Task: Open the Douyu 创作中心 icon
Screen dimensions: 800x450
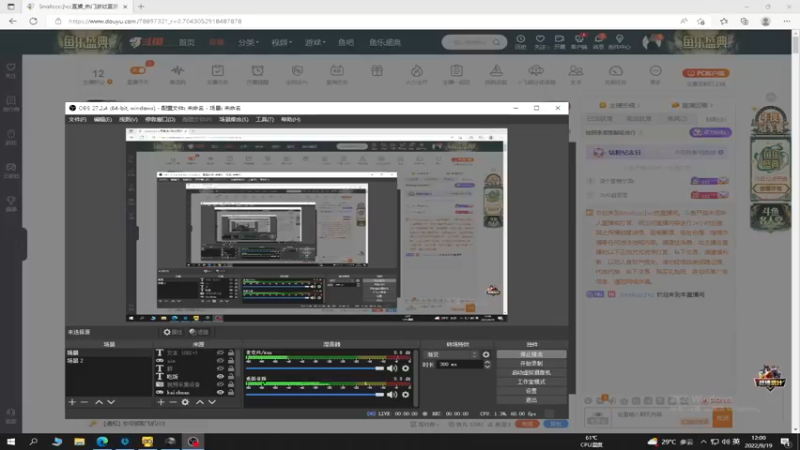Action: (x=619, y=42)
